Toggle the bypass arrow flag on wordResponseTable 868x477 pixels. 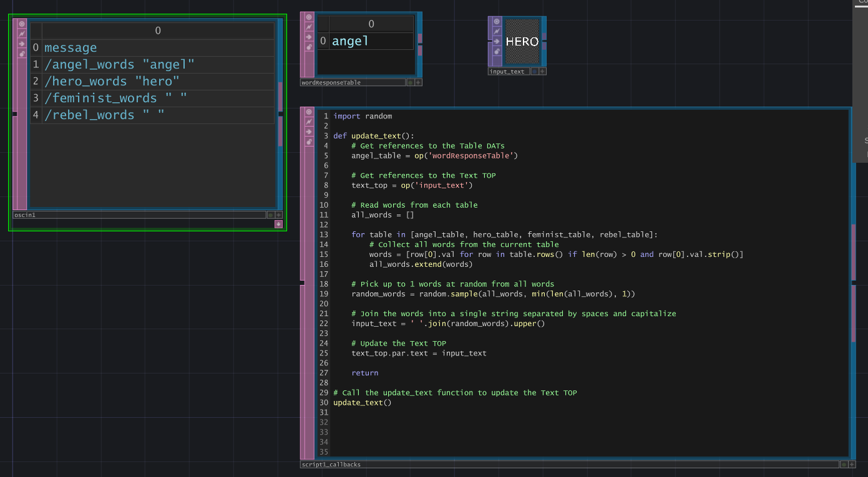(x=309, y=37)
